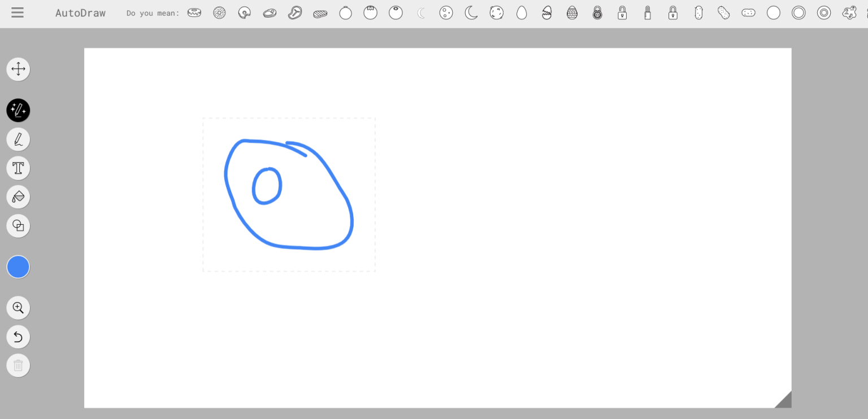Select the Type text tool
Screen dimensions: 868x419
[18, 168]
